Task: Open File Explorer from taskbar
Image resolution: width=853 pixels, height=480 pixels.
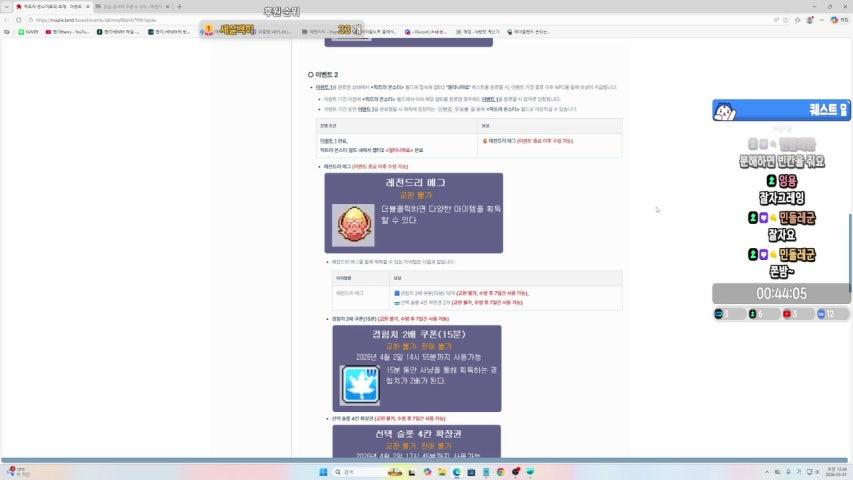Action: coord(442,472)
